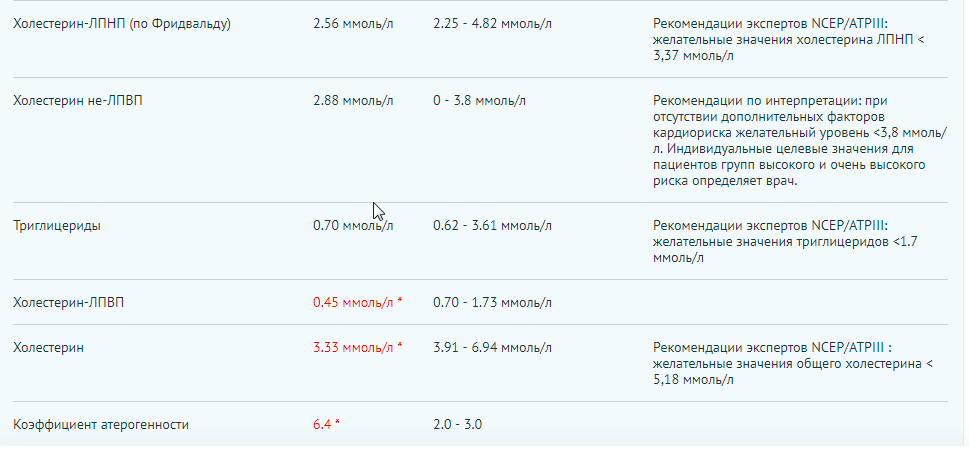Select the 2.56 ммоль/л result value

pyautogui.click(x=353, y=23)
